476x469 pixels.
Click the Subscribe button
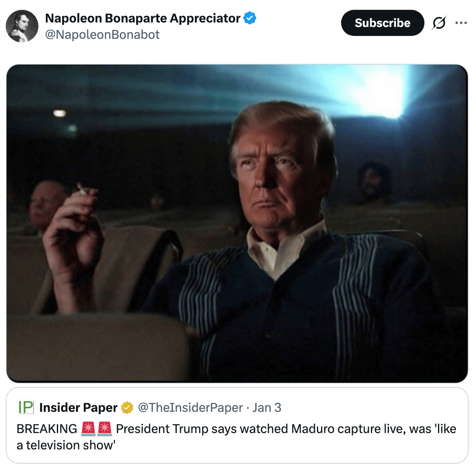tap(382, 23)
